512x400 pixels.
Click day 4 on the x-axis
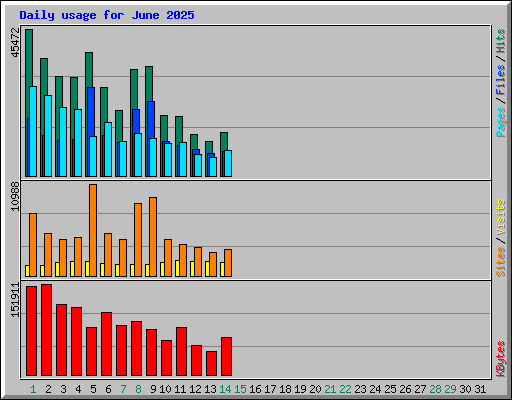coord(78,389)
